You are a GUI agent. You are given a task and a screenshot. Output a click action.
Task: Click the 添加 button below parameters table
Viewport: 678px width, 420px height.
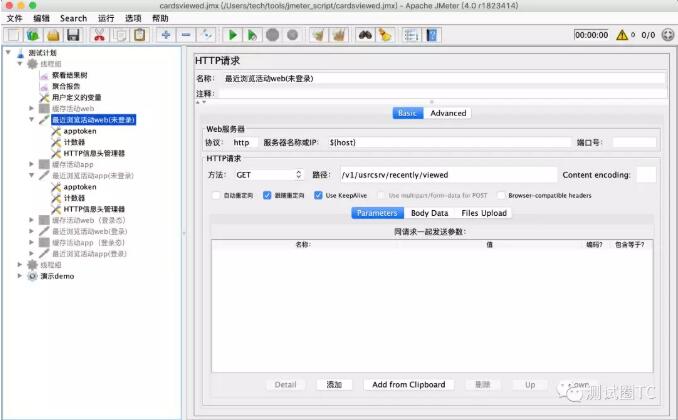(x=334, y=385)
